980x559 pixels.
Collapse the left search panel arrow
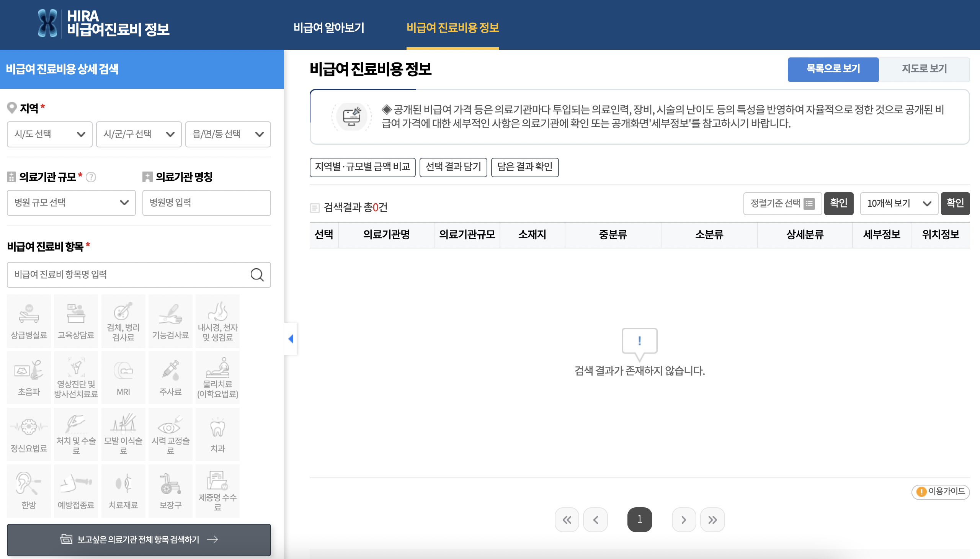(291, 338)
